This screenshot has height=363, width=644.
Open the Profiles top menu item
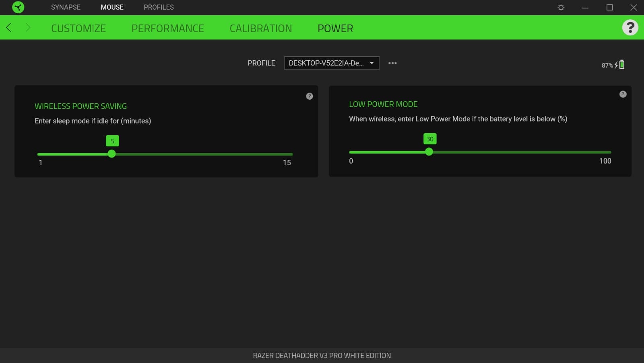point(159,7)
